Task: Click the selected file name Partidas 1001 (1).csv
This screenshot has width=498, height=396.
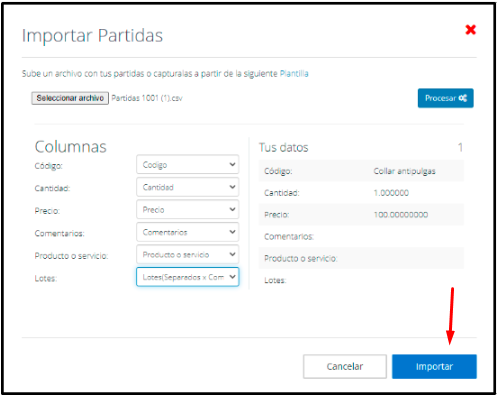Action: click(x=147, y=98)
